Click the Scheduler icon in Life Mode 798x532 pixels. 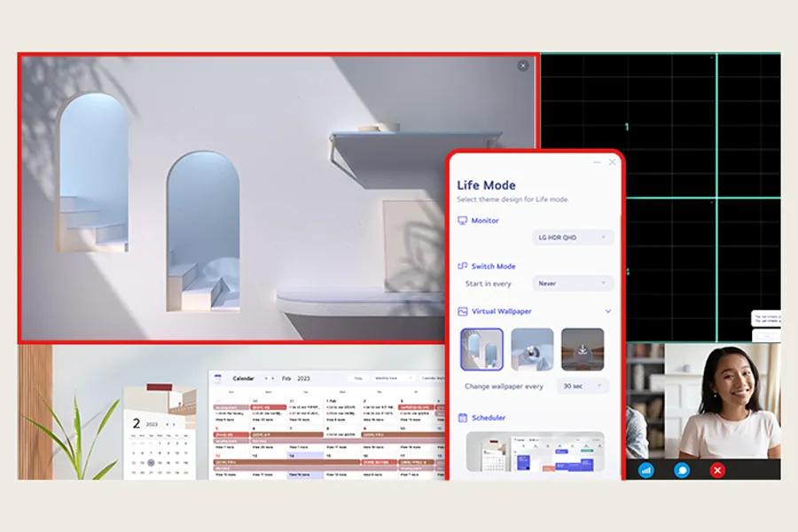click(x=464, y=417)
